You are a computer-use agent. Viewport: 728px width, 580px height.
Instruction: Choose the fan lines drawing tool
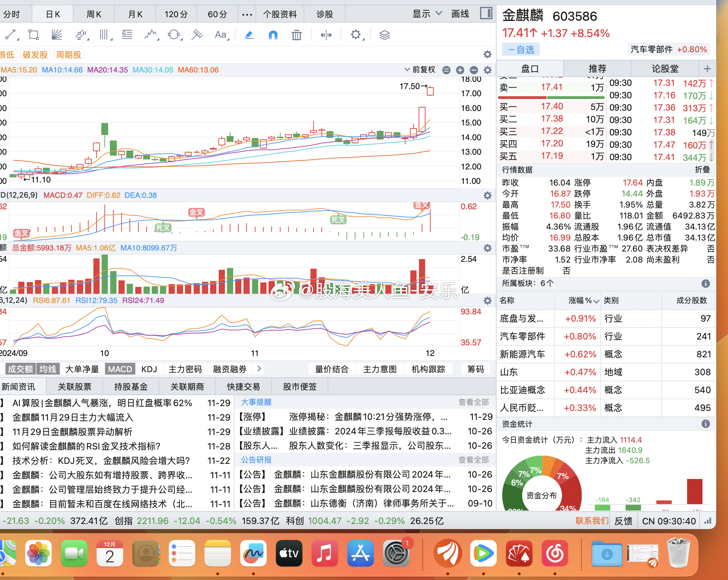57,35
